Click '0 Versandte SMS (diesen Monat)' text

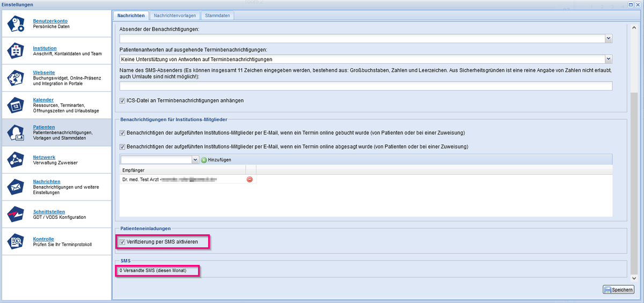[x=153, y=271]
